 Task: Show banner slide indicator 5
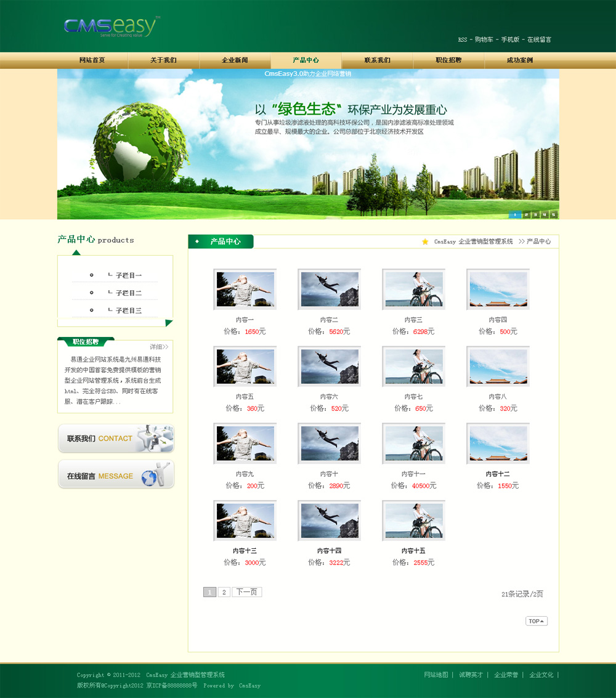(553, 214)
